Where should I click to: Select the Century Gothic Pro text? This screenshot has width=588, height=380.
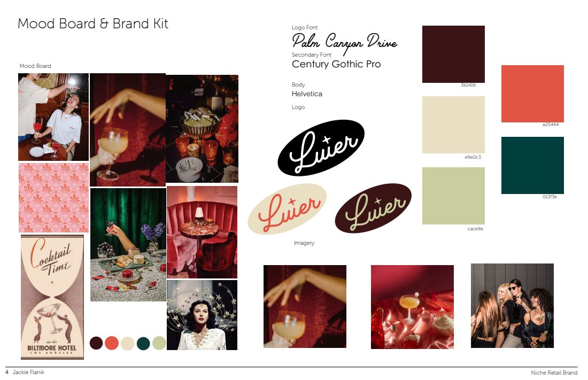[x=336, y=64]
